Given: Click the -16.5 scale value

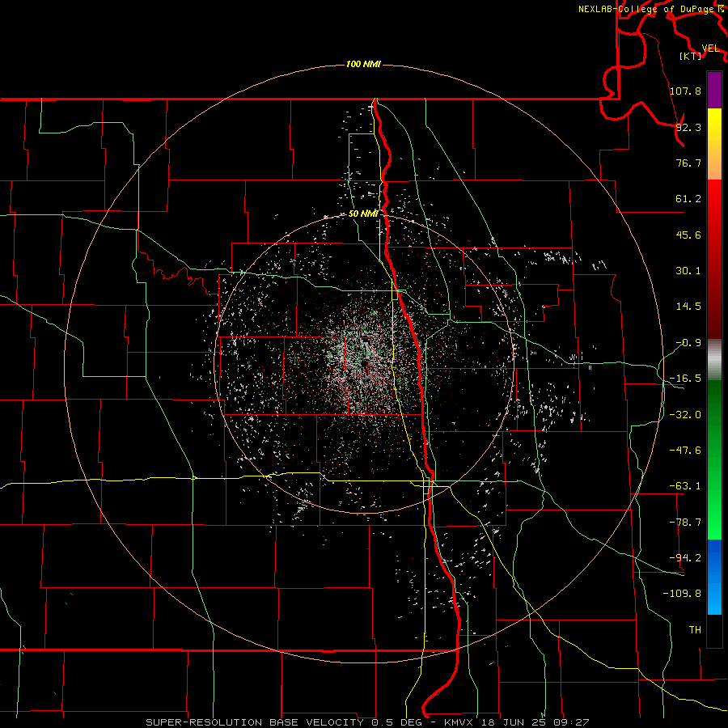Looking at the screenshot, I should coord(685,379).
